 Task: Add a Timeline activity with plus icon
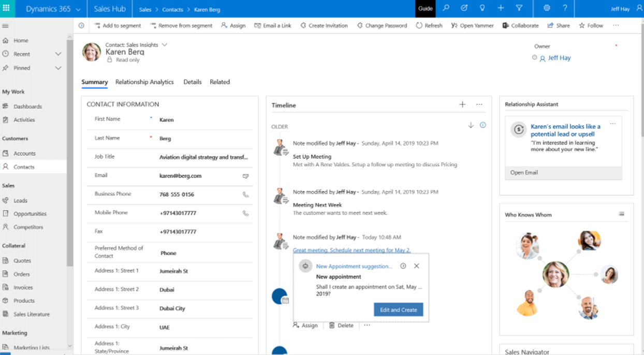(462, 105)
